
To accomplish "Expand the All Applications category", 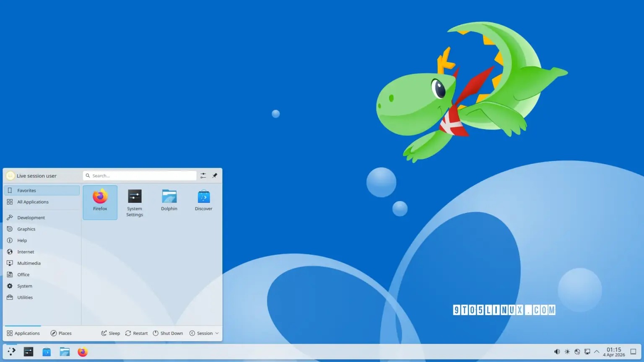I will click(34, 202).
